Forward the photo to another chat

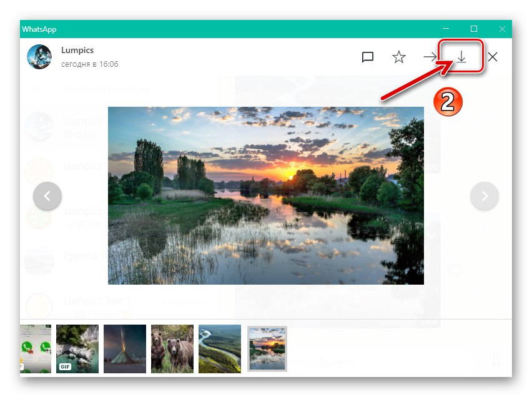[430, 56]
